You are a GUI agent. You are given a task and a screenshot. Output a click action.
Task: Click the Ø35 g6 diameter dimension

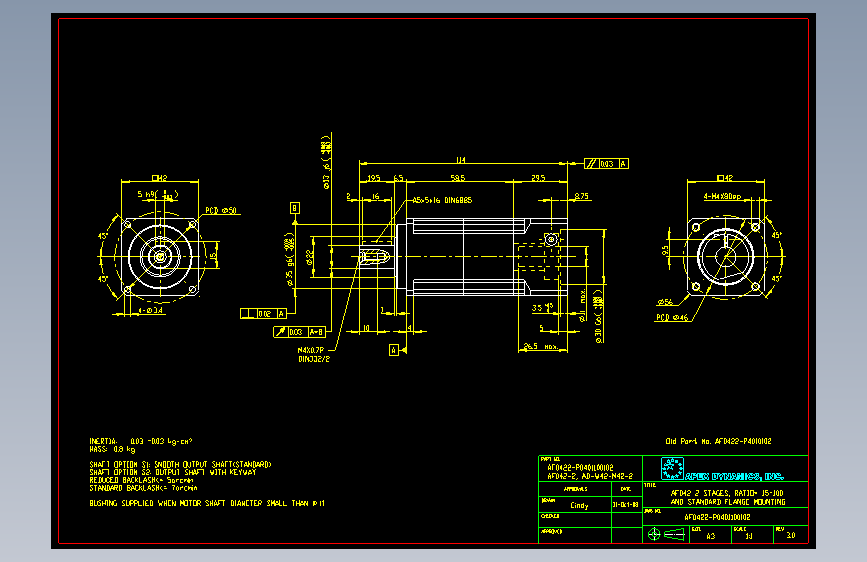[289, 259]
